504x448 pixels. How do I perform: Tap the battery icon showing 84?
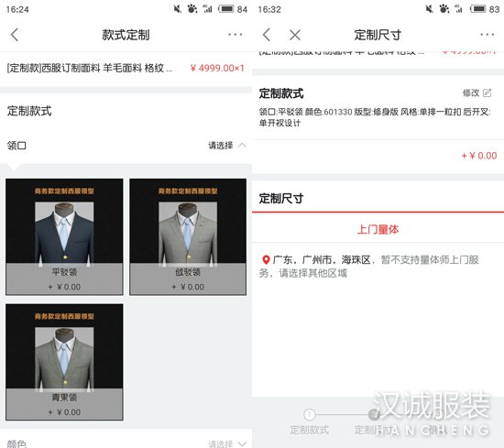click(x=226, y=8)
